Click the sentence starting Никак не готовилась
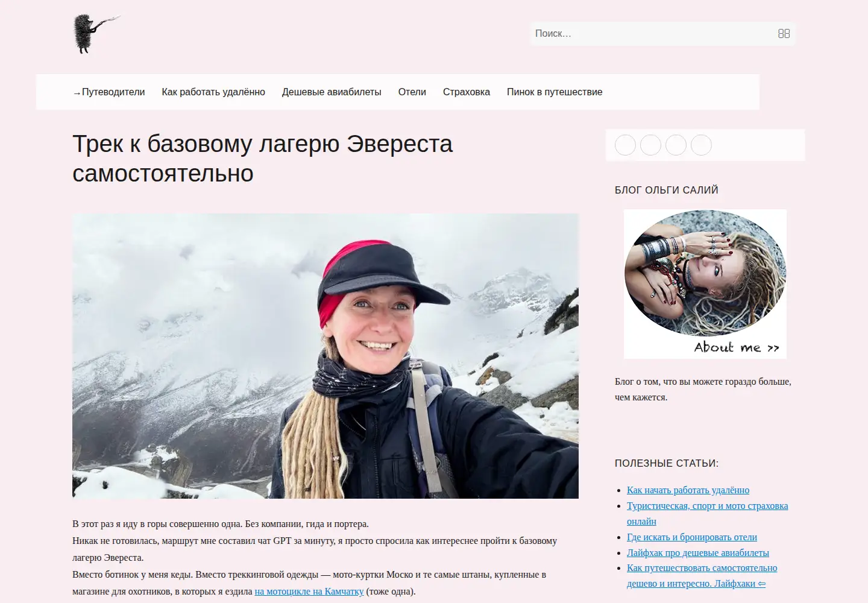Screen dimensions: 868x603 coord(315,549)
